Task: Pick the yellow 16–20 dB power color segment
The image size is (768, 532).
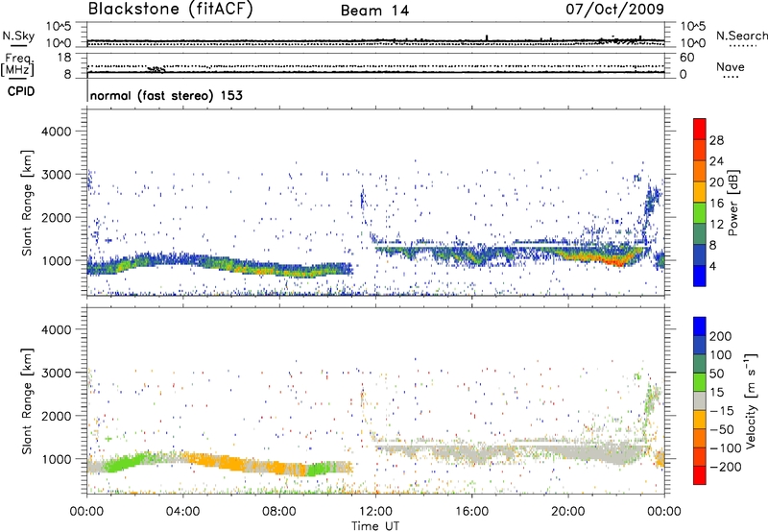Action: point(700,192)
